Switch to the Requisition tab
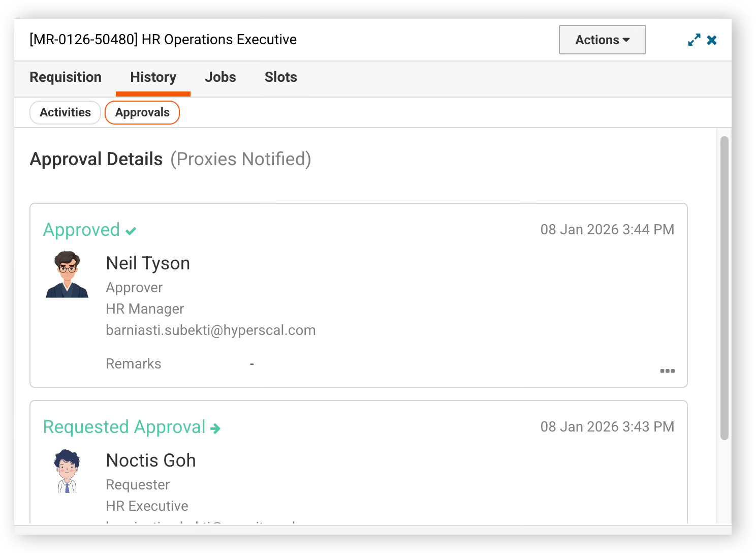The image size is (756, 555). pos(66,77)
